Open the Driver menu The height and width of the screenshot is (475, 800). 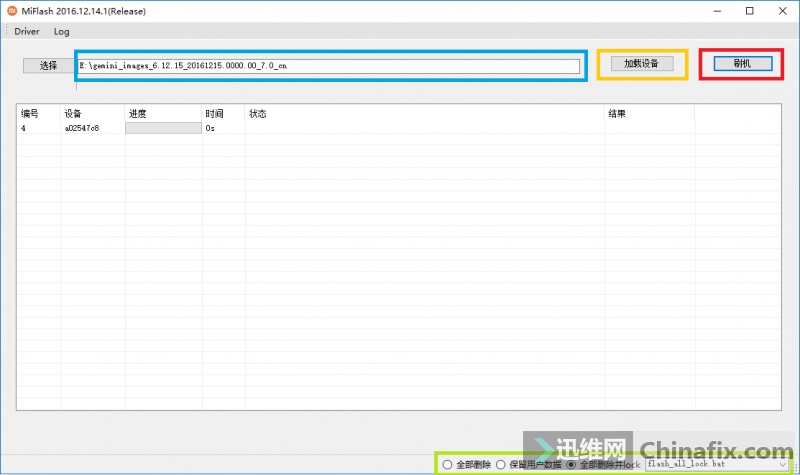pyautogui.click(x=27, y=32)
